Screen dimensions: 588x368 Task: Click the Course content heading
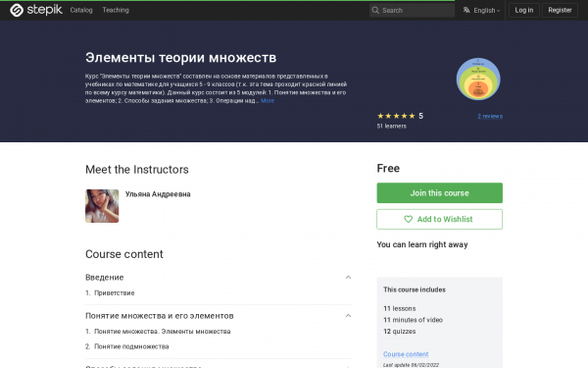[x=124, y=254]
